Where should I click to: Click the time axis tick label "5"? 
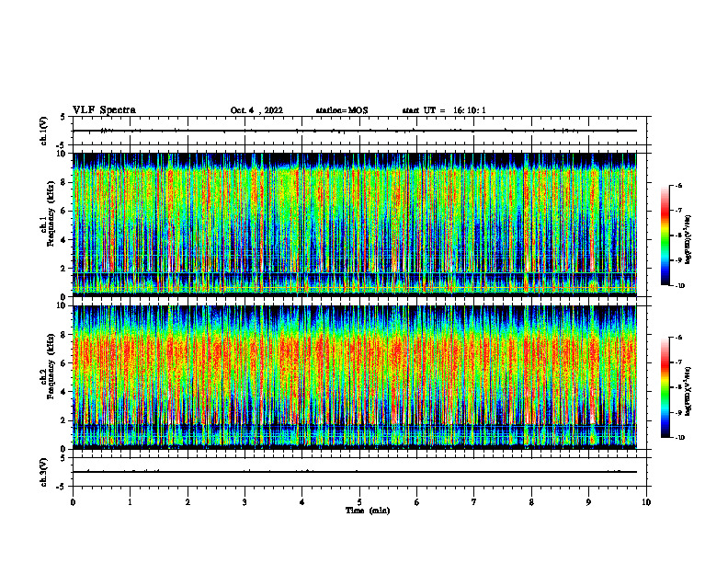359,502
